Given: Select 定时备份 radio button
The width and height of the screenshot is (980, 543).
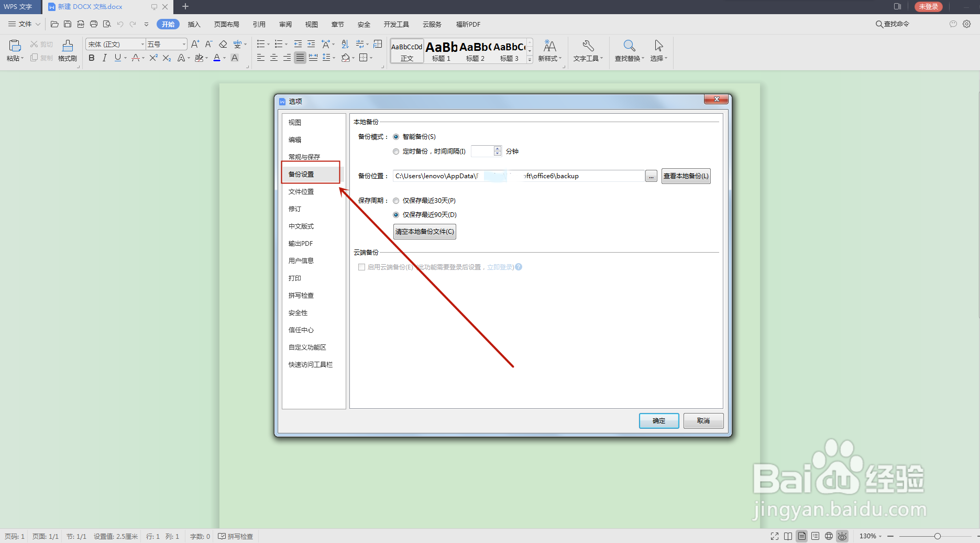Looking at the screenshot, I should click(x=396, y=151).
